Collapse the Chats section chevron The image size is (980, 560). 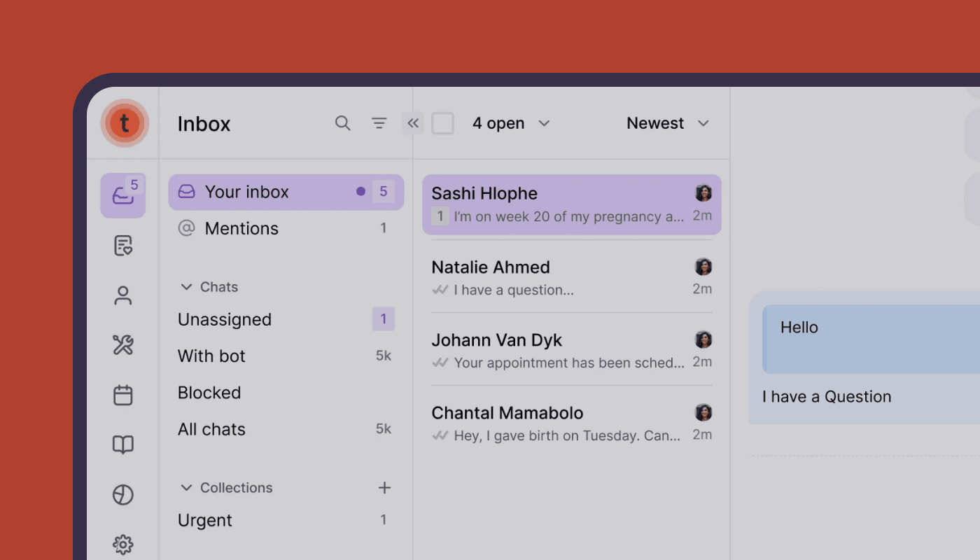[x=186, y=287]
